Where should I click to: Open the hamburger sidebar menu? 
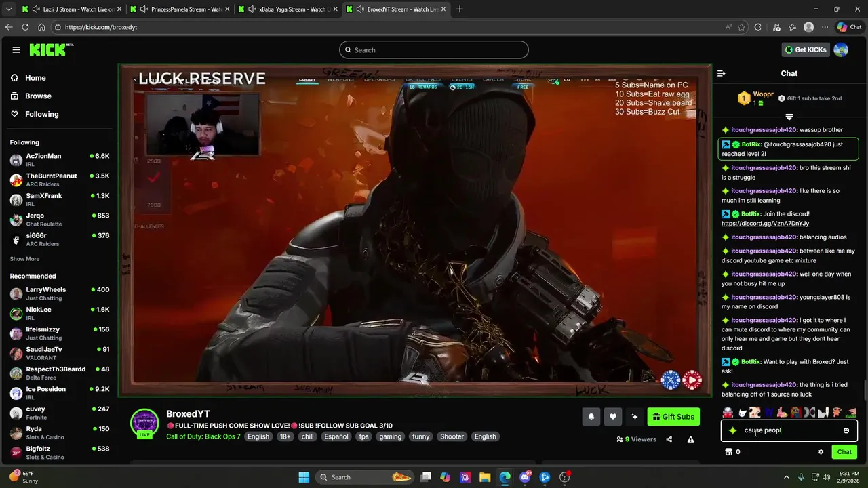(x=16, y=49)
